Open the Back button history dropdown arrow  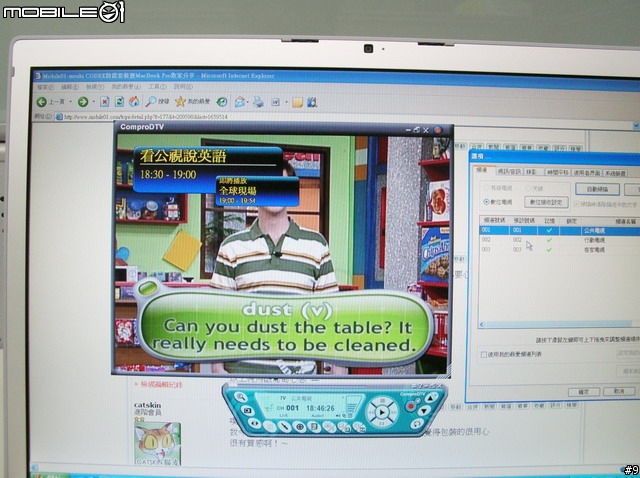point(71,102)
